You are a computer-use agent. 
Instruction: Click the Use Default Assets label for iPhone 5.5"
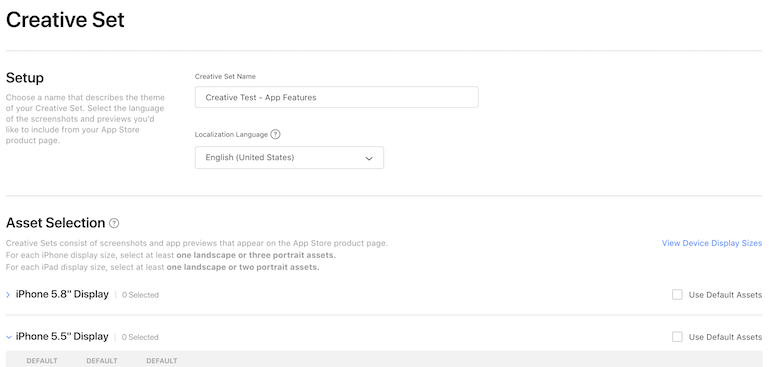725,337
